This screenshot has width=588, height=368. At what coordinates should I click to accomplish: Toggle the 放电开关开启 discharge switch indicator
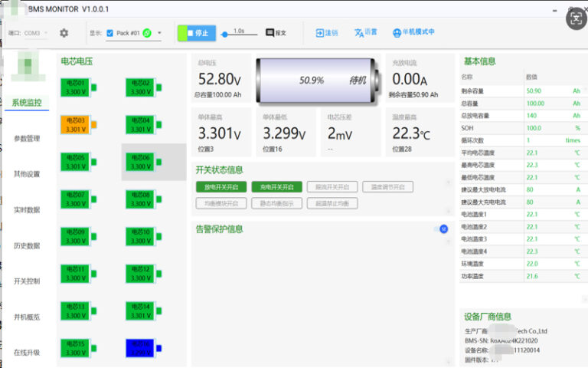click(222, 186)
